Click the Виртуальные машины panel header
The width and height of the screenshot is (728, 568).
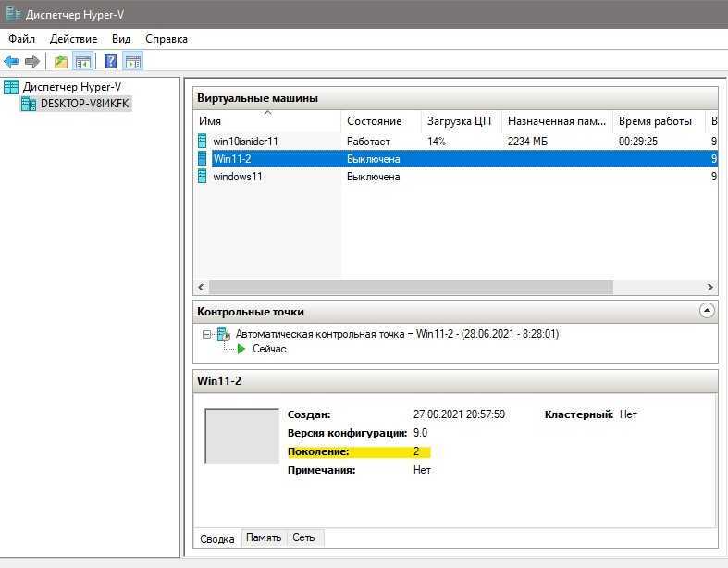[455, 98]
